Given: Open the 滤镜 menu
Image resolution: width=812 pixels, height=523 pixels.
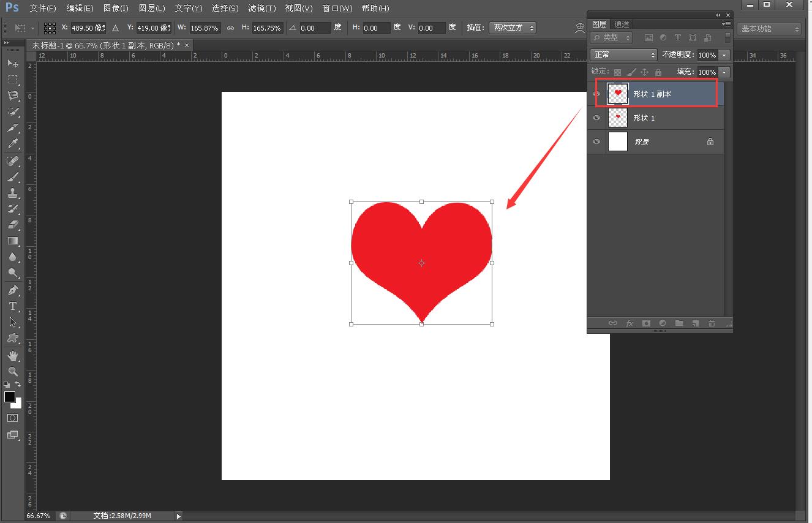Looking at the screenshot, I should 262,8.
